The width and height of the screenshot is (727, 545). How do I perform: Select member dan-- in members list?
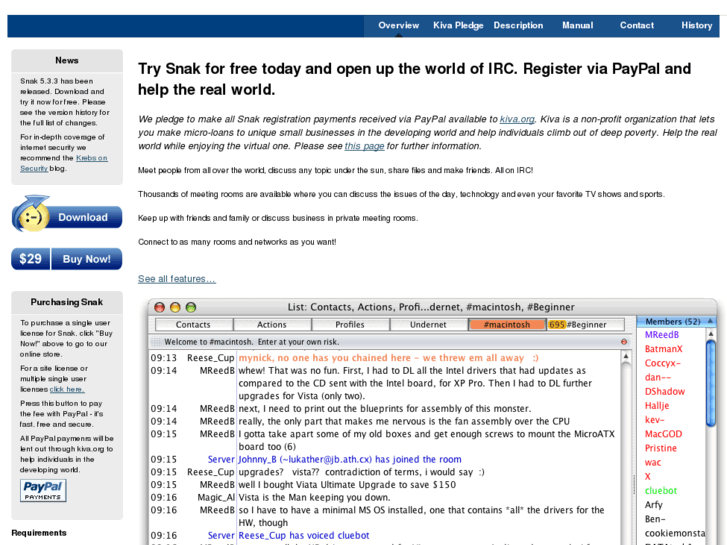pos(657,378)
